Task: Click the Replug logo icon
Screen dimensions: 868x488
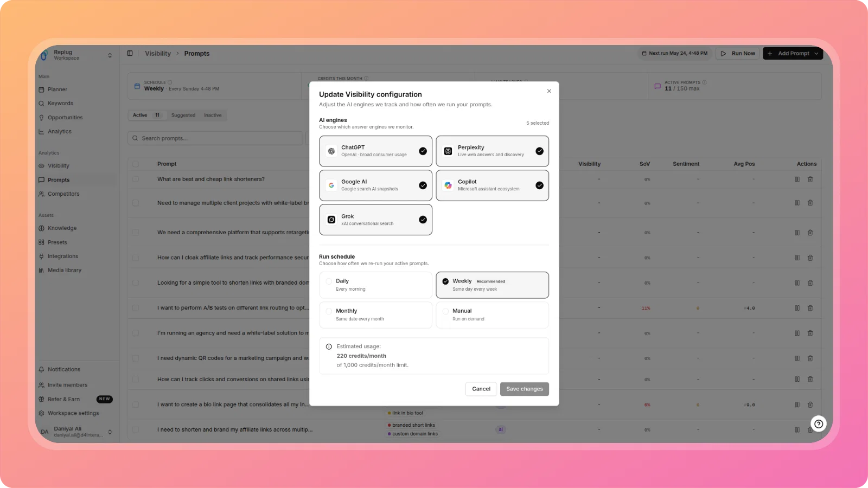Action: click(x=44, y=55)
